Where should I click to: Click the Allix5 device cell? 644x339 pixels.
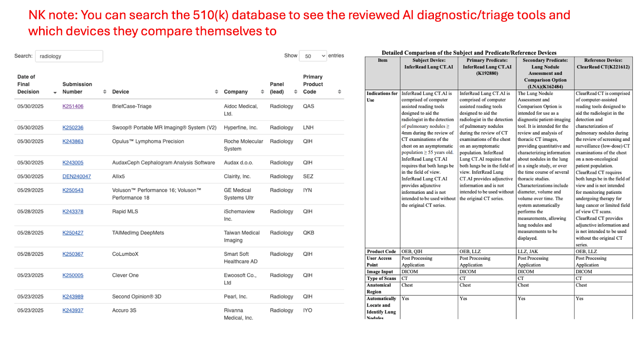(x=118, y=176)
